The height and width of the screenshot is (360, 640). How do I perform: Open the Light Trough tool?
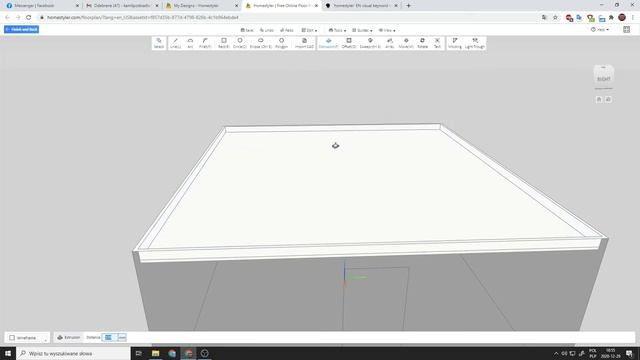click(x=475, y=43)
